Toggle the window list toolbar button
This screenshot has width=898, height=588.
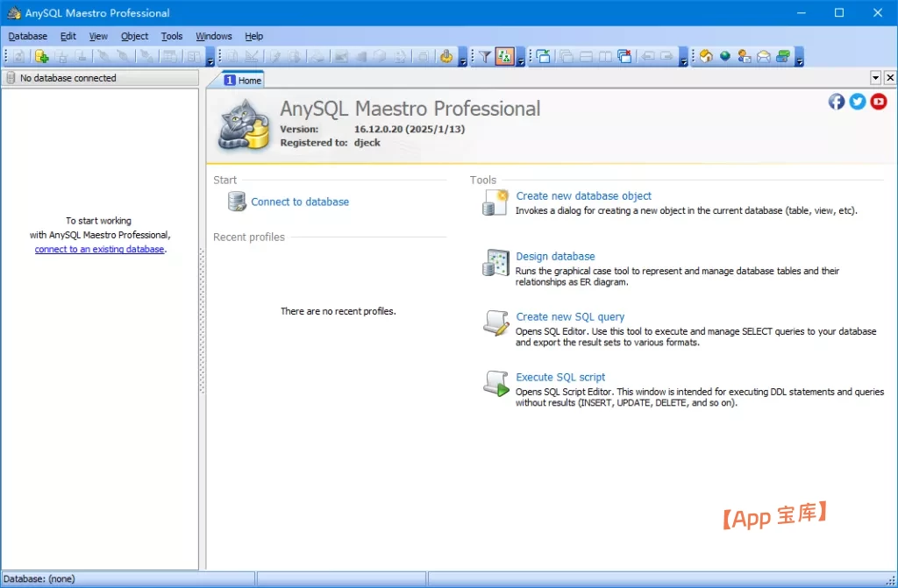544,57
